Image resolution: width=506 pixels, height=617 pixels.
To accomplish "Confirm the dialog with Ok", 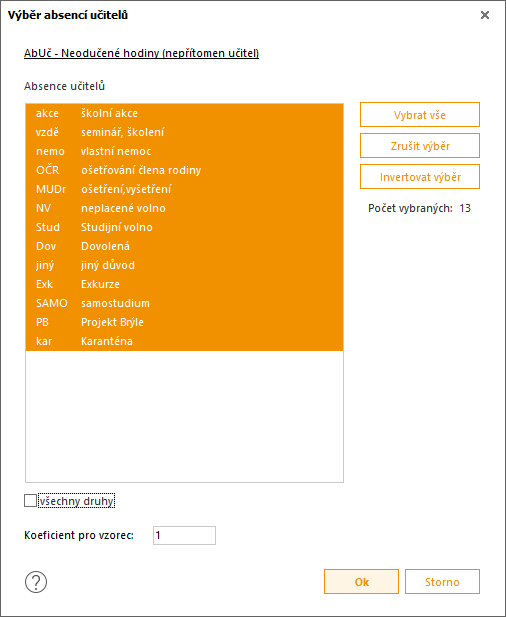I will [361, 582].
